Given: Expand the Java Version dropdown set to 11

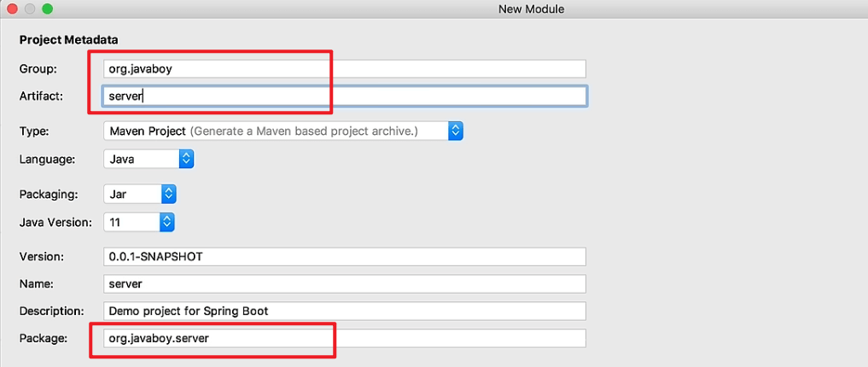Looking at the screenshot, I should (x=139, y=223).
